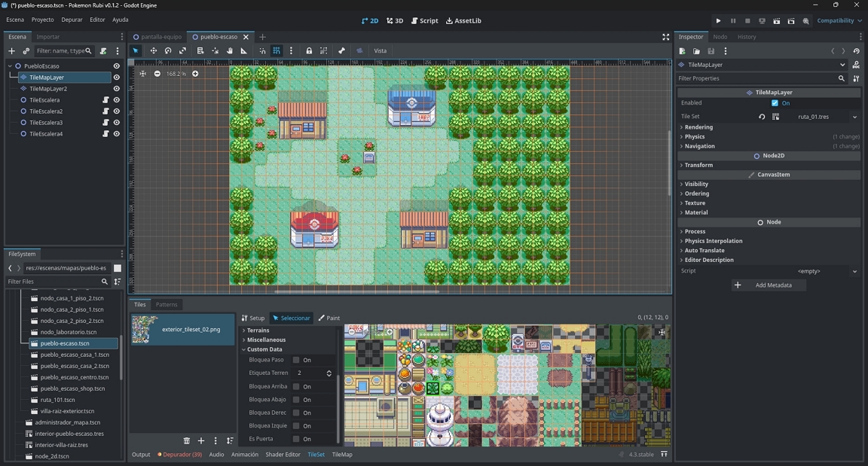The image size is (868, 466).
Task: Run the project with Play button
Action: (718, 21)
